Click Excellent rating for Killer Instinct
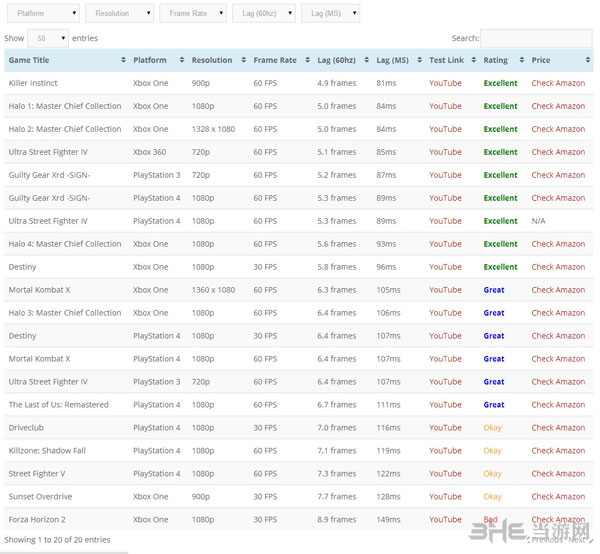This screenshot has height=554, width=600. [x=500, y=83]
